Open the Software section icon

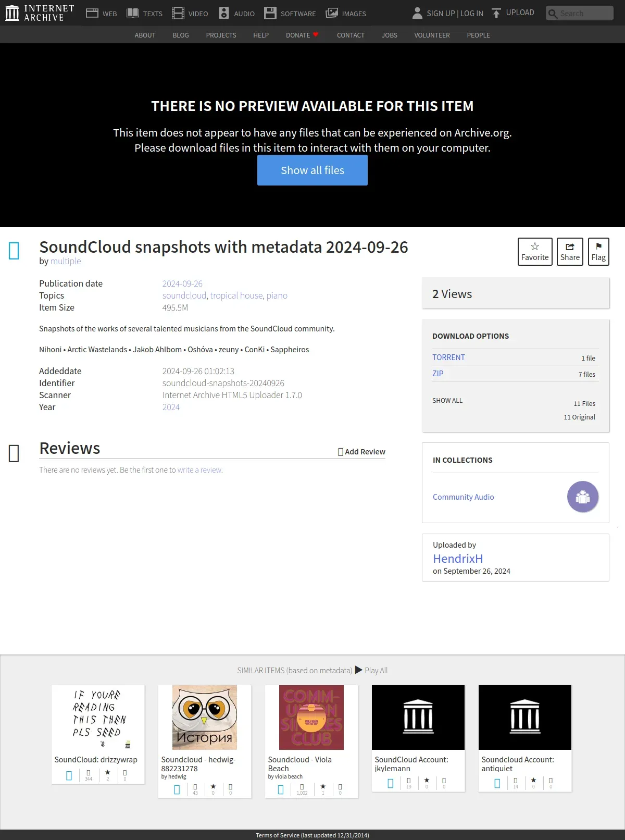pyautogui.click(x=270, y=13)
